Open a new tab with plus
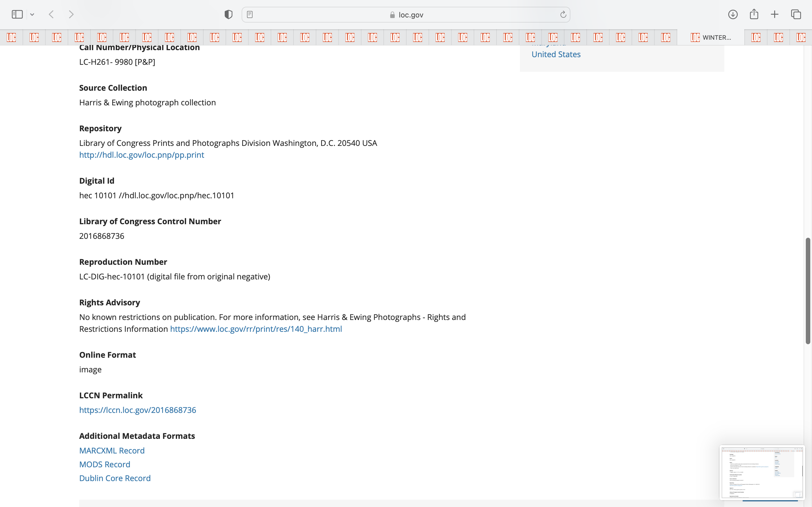This screenshot has height=507, width=812. (775, 14)
